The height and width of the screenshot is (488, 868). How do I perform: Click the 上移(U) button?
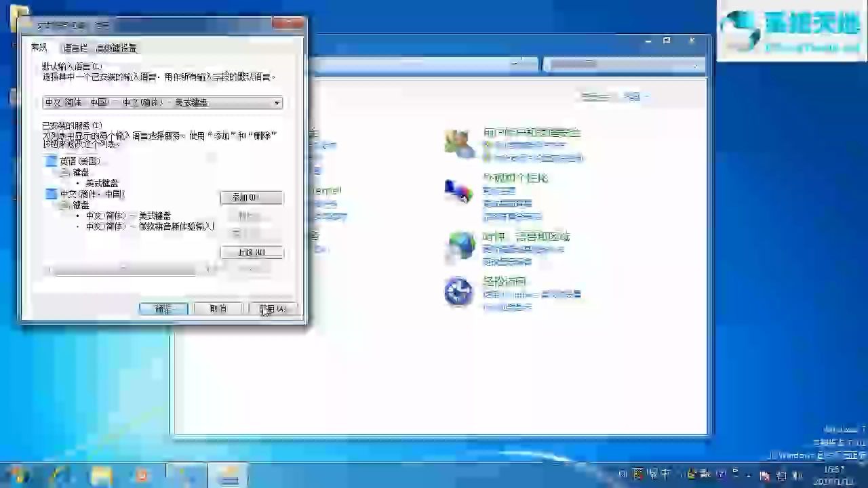tap(252, 252)
